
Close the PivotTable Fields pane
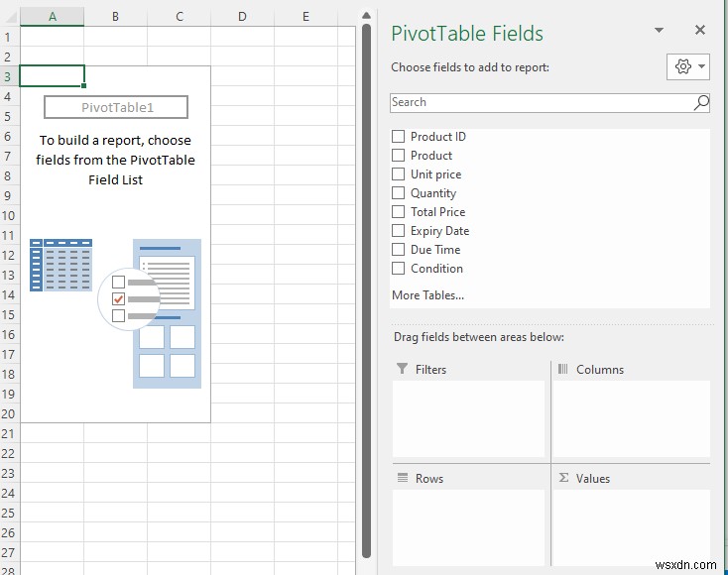tap(700, 30)
